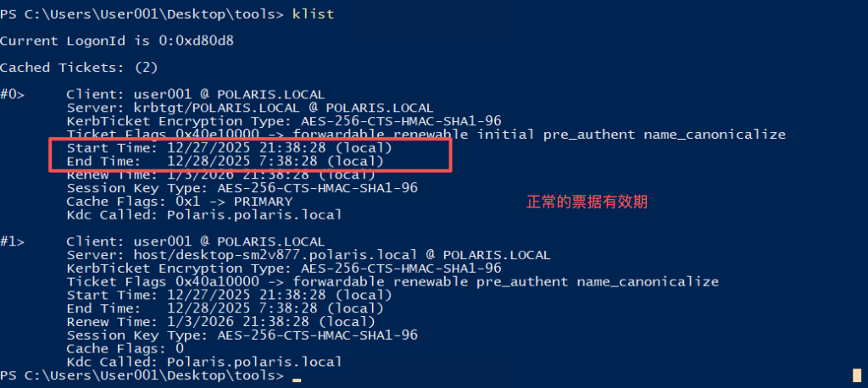Click End Time inside the red box
This screenshot has height=388, width=868.
(x=225, y=161)
